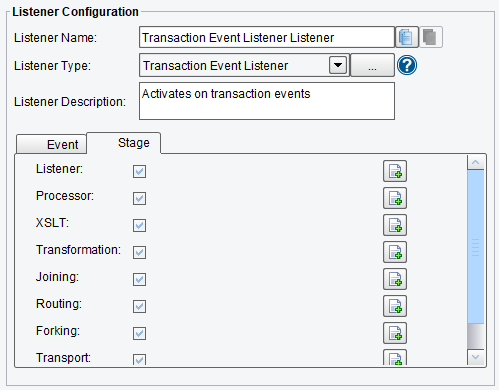Add document for the Transport stage

pos(395,357)
